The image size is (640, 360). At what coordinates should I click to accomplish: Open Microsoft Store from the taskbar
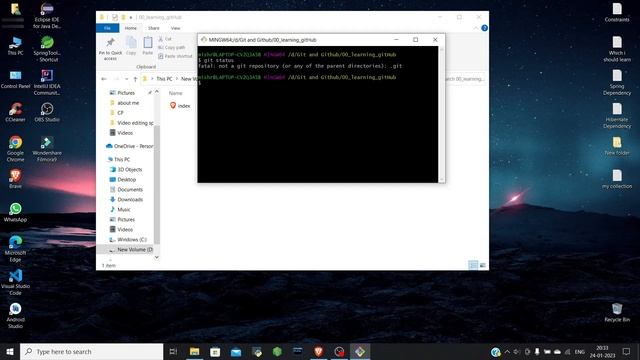[215, 351]
